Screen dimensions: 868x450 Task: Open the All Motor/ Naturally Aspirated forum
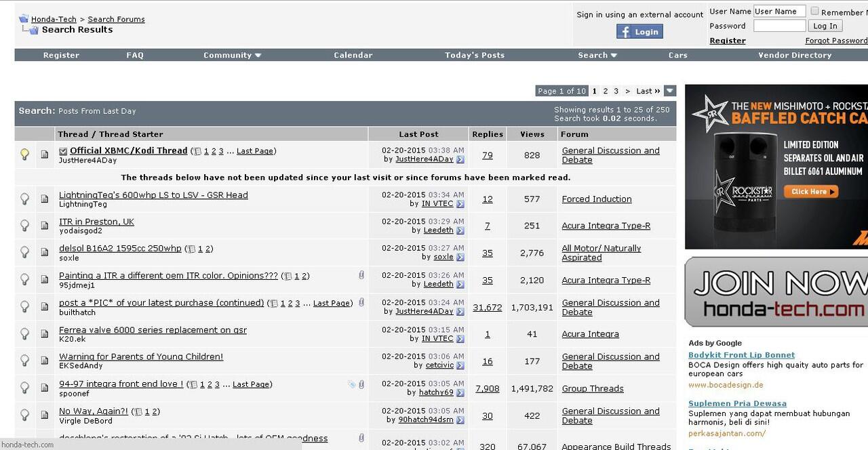pyautogui.click(x=601, y=253)
